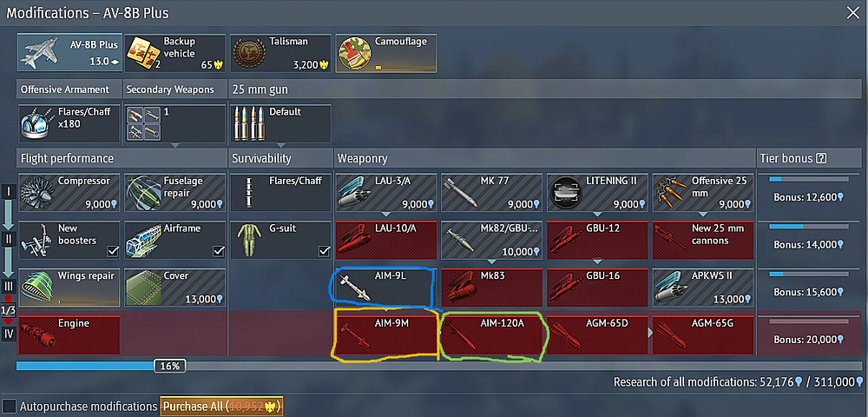Select the Compressor modification icon
Image resolution: width=868 pixels, height=417 pixels.
(37, 192)
